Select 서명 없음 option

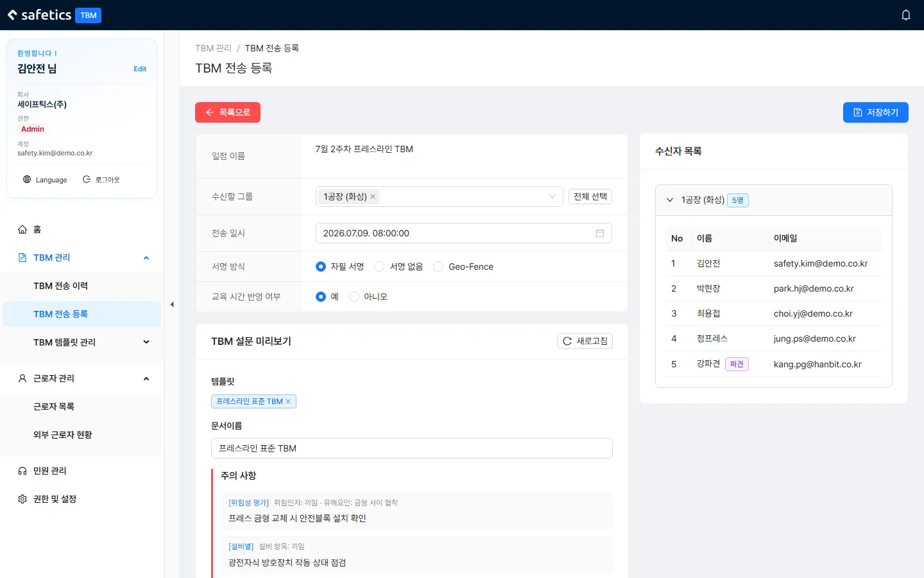click(x=379, y=267)
